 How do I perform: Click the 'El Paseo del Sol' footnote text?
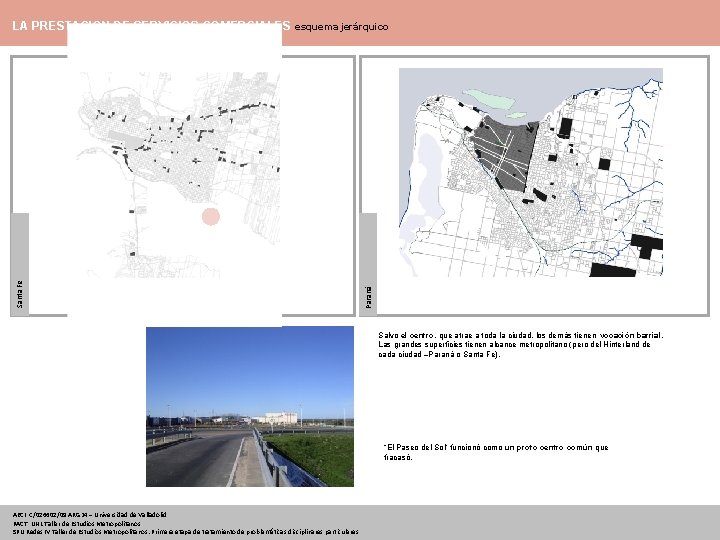pyautogui.click(x=496, y=452)
